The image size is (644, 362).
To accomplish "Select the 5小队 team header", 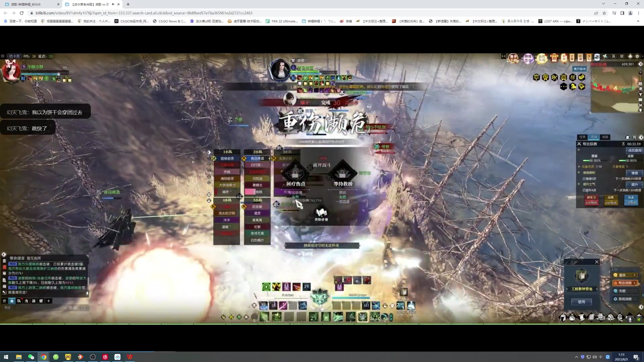I will click(257, 200).
